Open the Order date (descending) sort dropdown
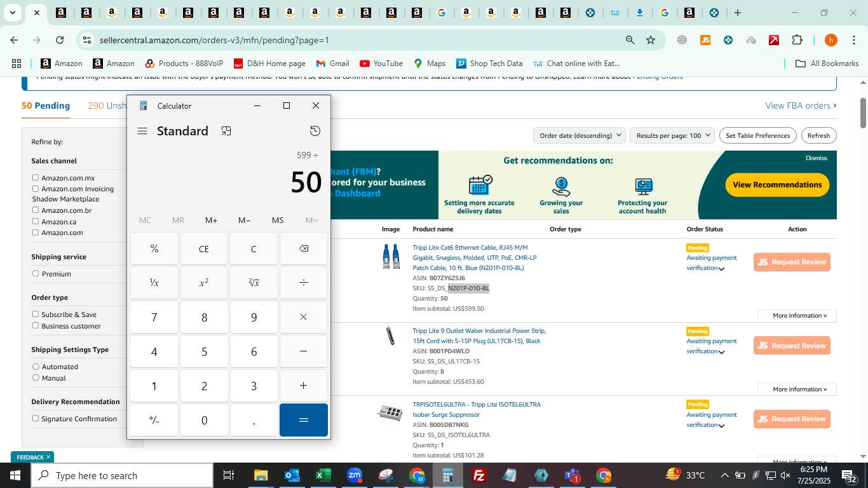868x488 pixels. pyautogui.click(x=580, y=135)
